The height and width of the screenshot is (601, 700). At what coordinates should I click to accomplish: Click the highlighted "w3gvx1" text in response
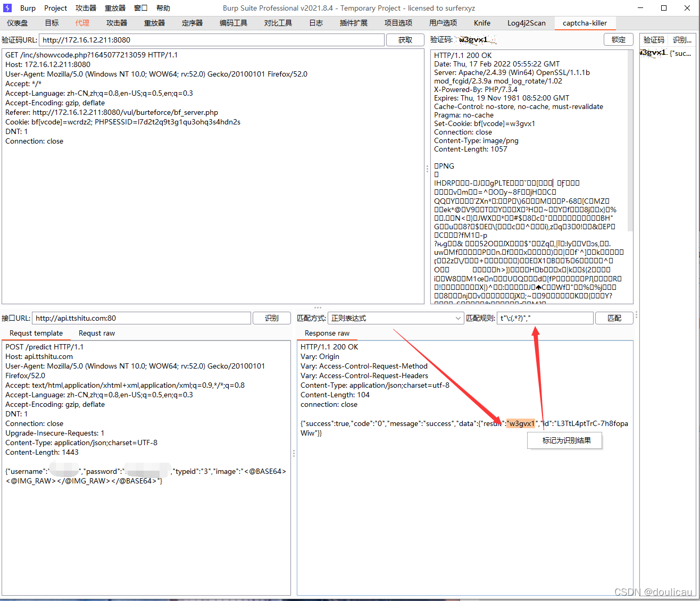click(521, 423)
